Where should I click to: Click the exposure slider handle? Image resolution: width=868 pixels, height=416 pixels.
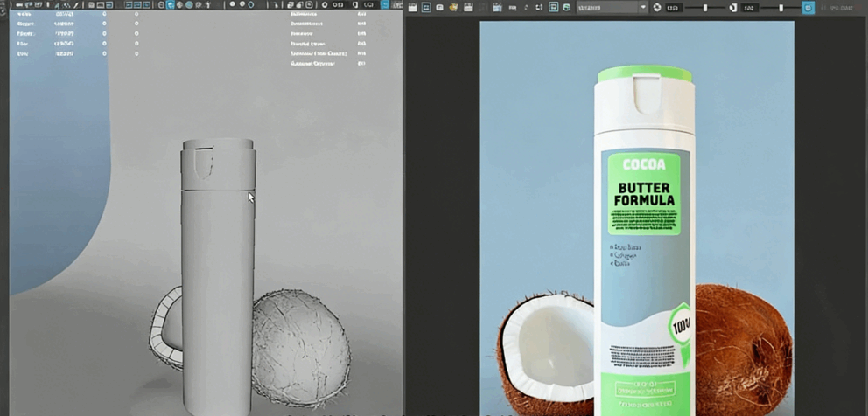(705, 7)
